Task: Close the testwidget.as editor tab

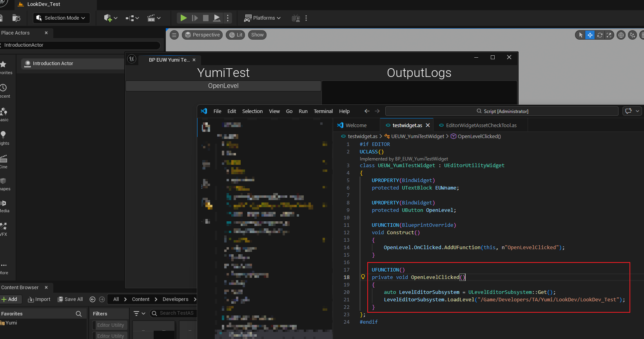Action: pos(428,126)
